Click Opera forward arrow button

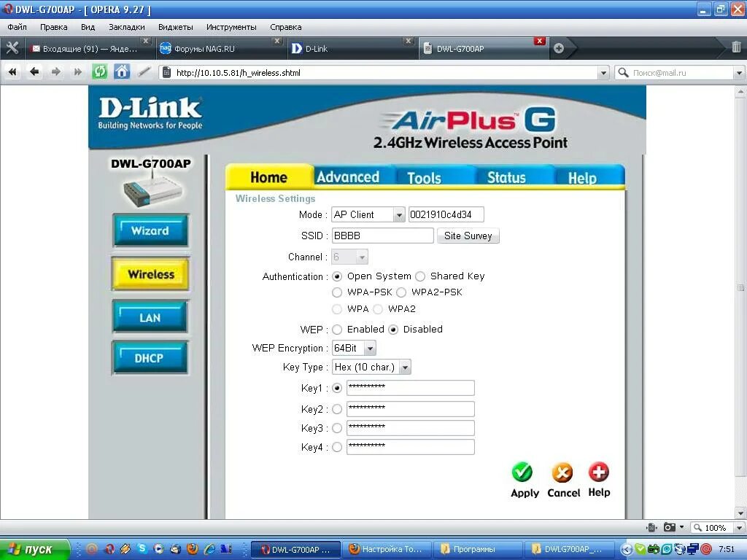[x=56, y=72]
